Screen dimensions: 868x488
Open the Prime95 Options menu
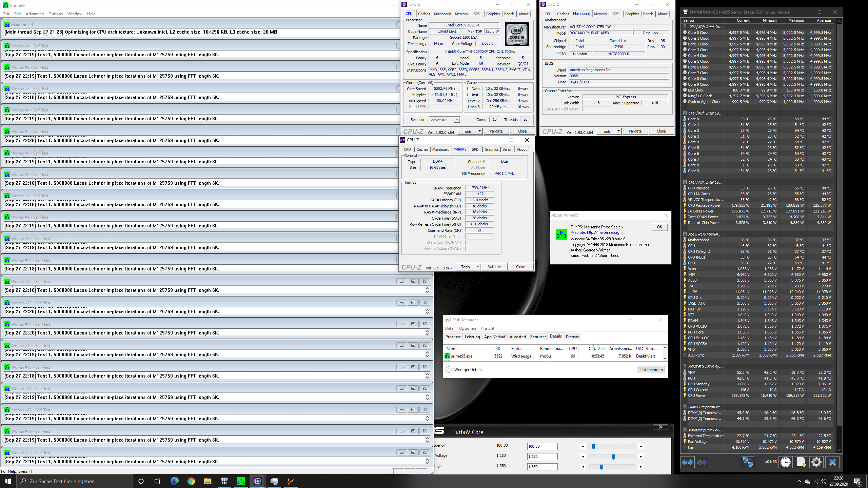pos(56,14)
